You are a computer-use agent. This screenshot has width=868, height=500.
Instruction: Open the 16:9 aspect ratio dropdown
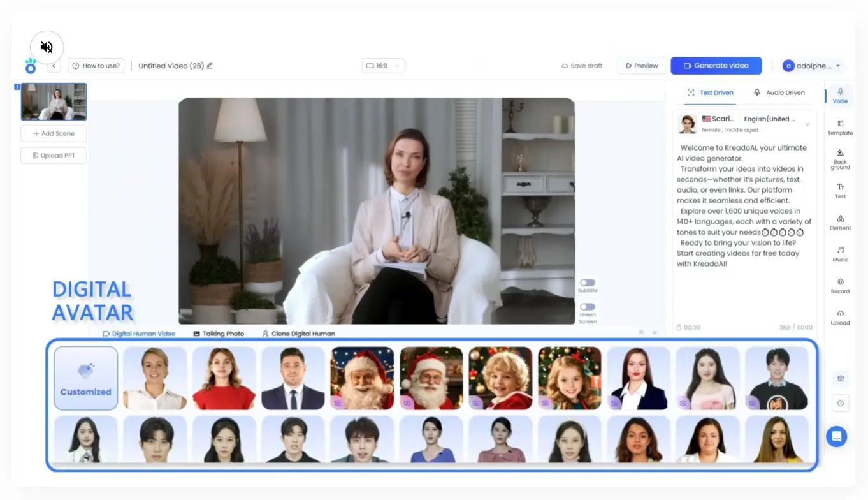[383, 66]
